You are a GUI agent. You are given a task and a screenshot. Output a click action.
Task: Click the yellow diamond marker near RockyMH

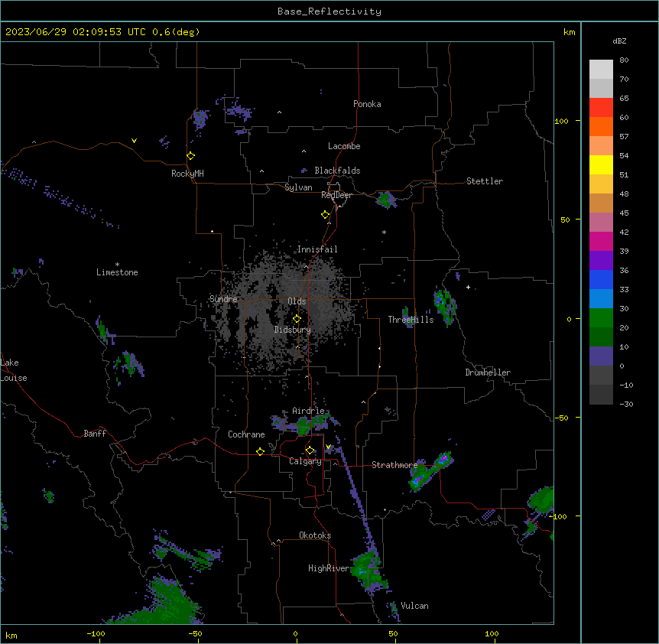[x=190, y=156]
